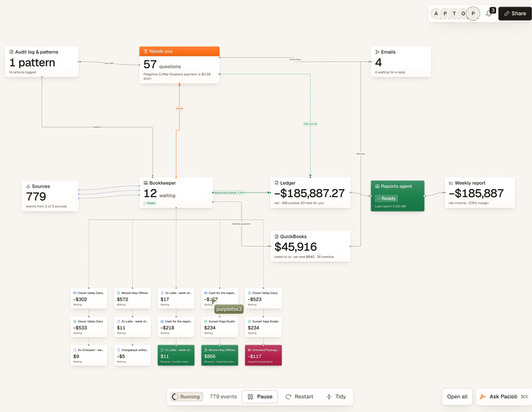The height and width of the screenshot is (412, 532).
Task: Click the icon on the Chargeback card
Action: [x=119, y=350]
